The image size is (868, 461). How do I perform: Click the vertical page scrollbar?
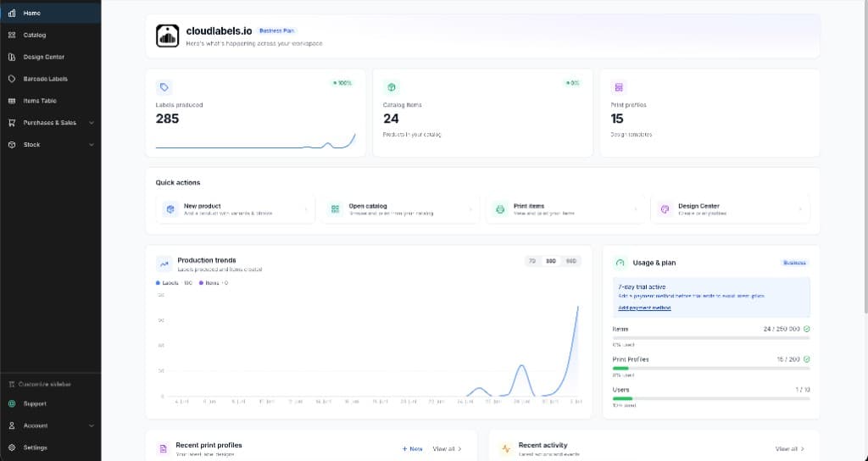pos(865,155)
